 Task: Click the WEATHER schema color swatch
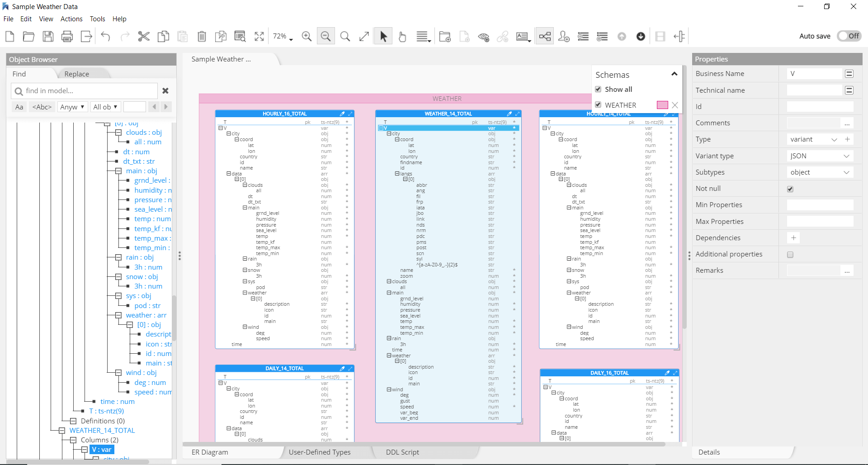coord(662,104)
